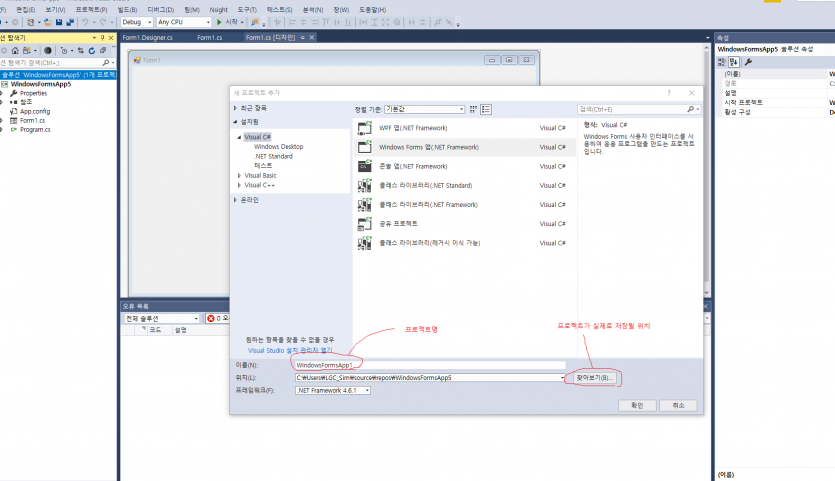Click the WPF app template icon

tap(365, 128)
